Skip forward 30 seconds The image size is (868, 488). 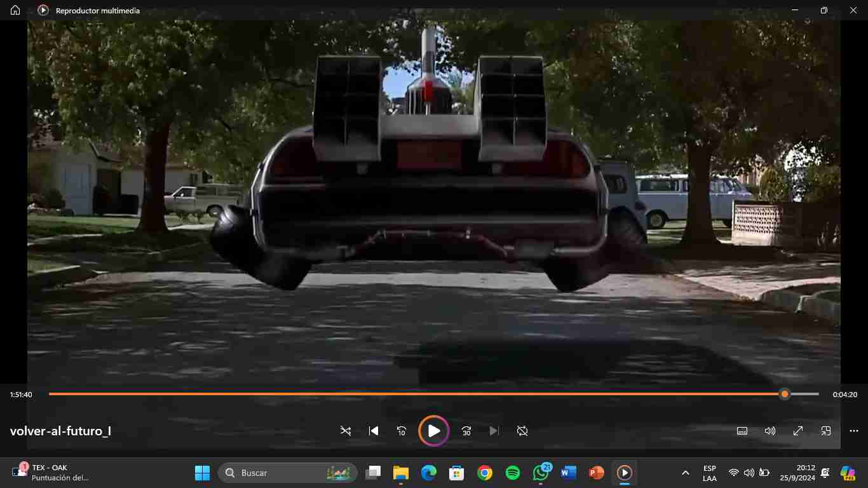tap(466, 431)
